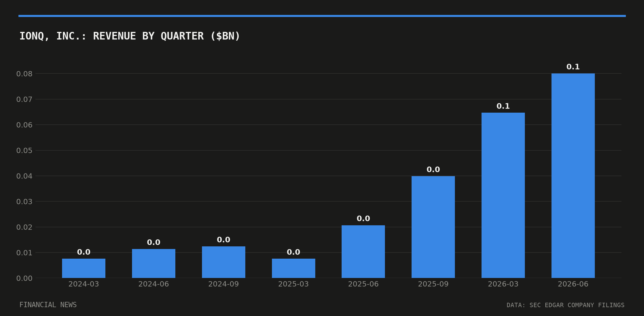The width and height of the screenshot is (644, 316).
Task: Click the '0.0' value above the 2024-09 bar
Action: pyautogui.click(x=224, y=240)
